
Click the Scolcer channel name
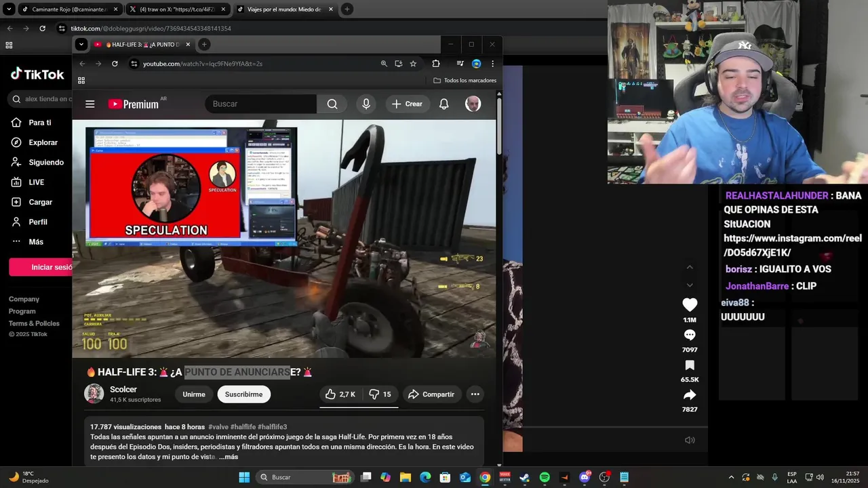click(123, 390)
